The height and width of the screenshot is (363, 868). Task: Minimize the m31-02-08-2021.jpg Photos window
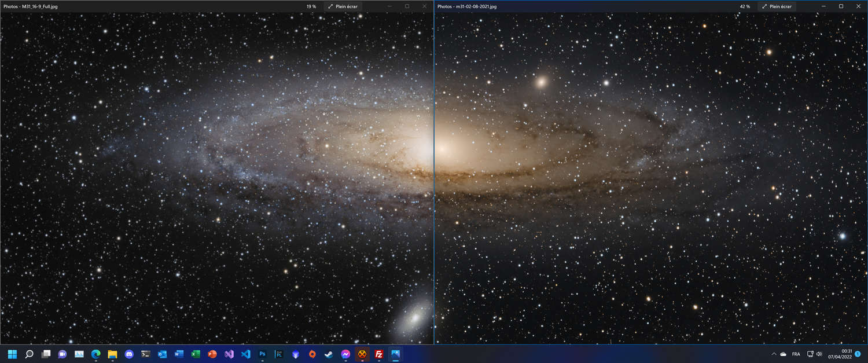823,6
